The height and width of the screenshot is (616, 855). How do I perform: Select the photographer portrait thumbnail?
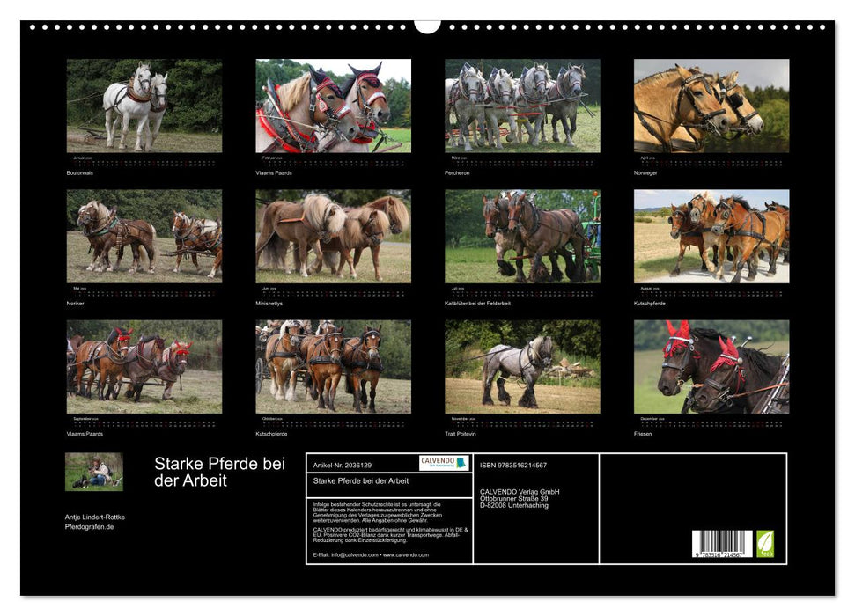pos(94,472)
